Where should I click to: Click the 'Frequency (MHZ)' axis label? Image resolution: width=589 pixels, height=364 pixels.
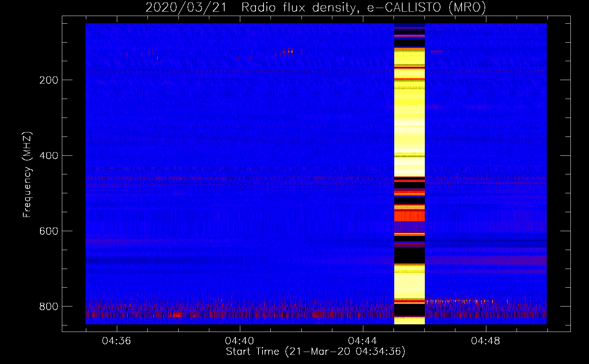tap(27, 175)
